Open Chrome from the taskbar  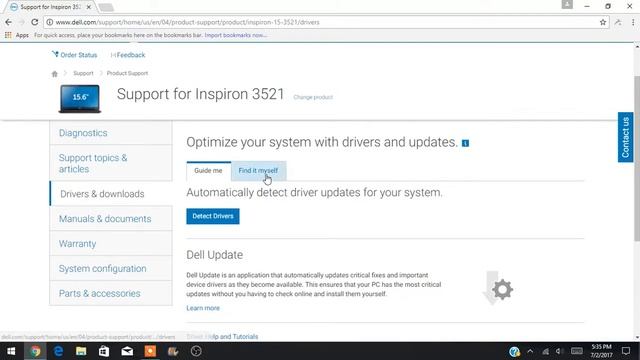click(x=35, y=351)
